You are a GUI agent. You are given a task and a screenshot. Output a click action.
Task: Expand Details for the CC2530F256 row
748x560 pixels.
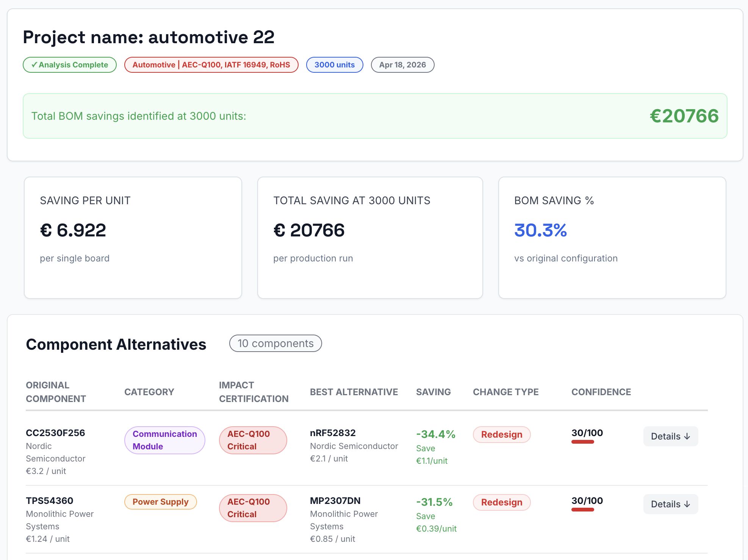click(x=670, y=436)
